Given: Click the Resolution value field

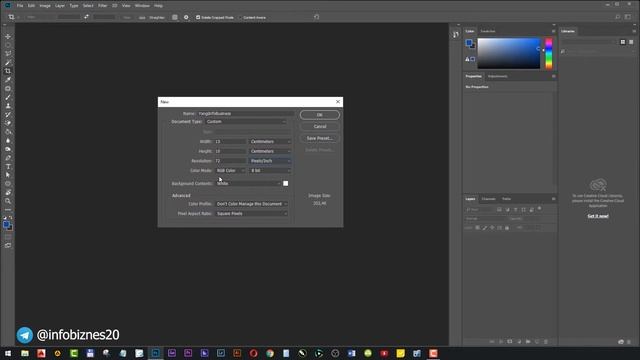Looking at the screenshot, I should coord(231,161).
